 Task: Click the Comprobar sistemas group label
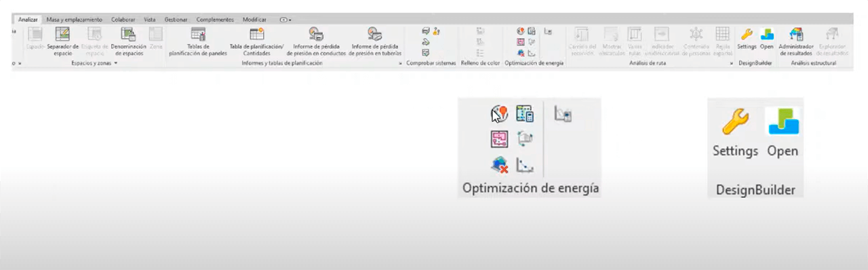click(431, 63)
